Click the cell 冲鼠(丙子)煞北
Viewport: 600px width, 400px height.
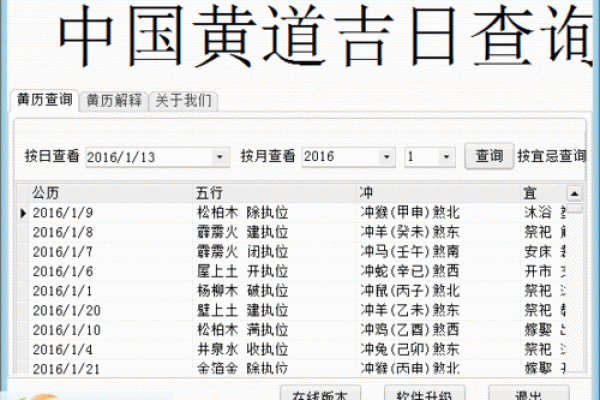pyautogui.click(x=439, y=291)
